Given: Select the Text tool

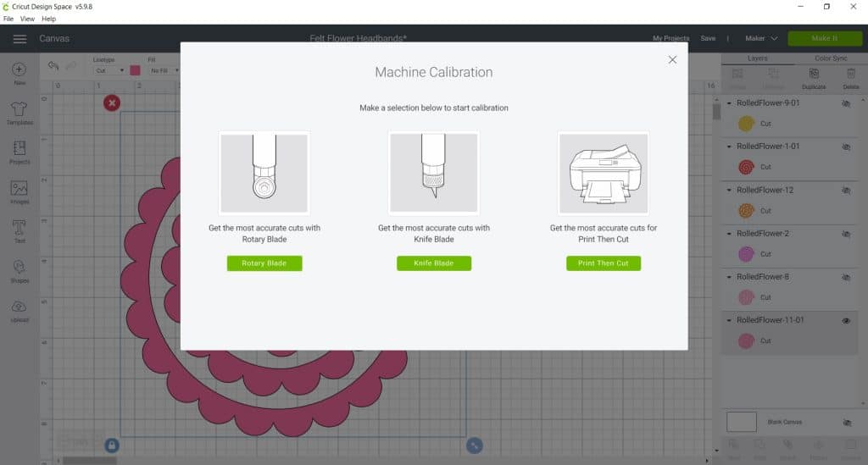Looking at the screenshot, I should coord(19,227).
